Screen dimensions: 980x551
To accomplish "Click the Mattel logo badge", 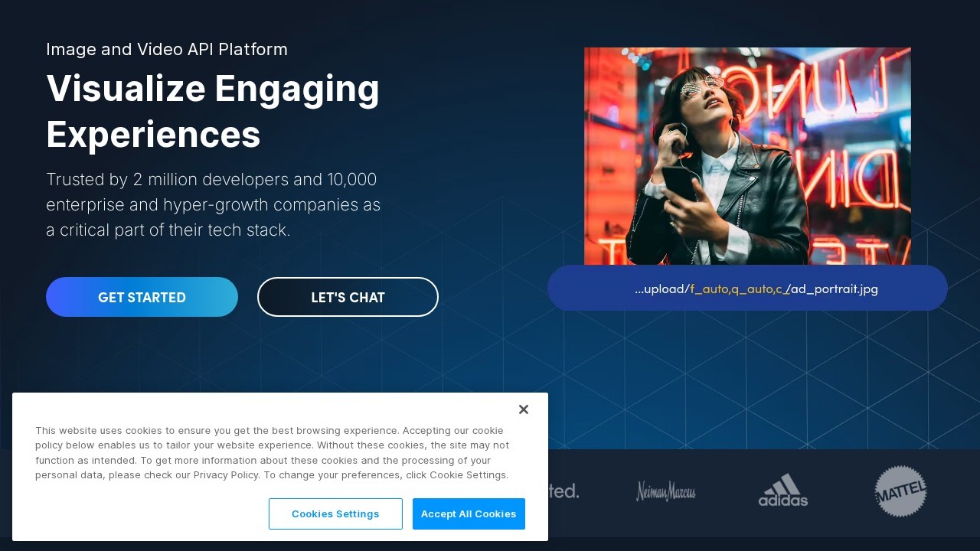I will [x=901, y=491].
